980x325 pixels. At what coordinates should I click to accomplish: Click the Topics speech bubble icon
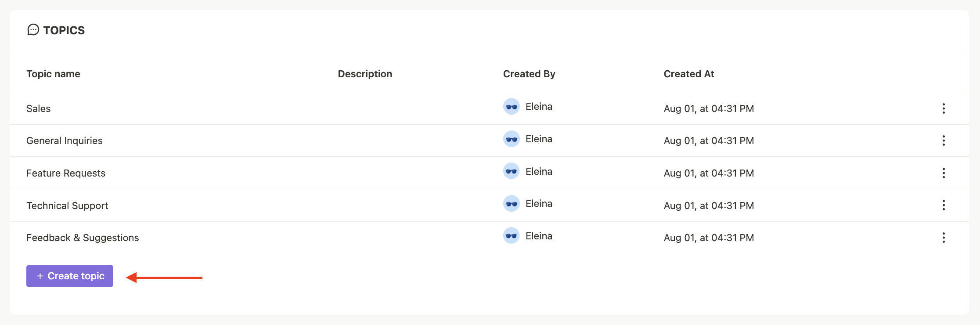[33, 30]
